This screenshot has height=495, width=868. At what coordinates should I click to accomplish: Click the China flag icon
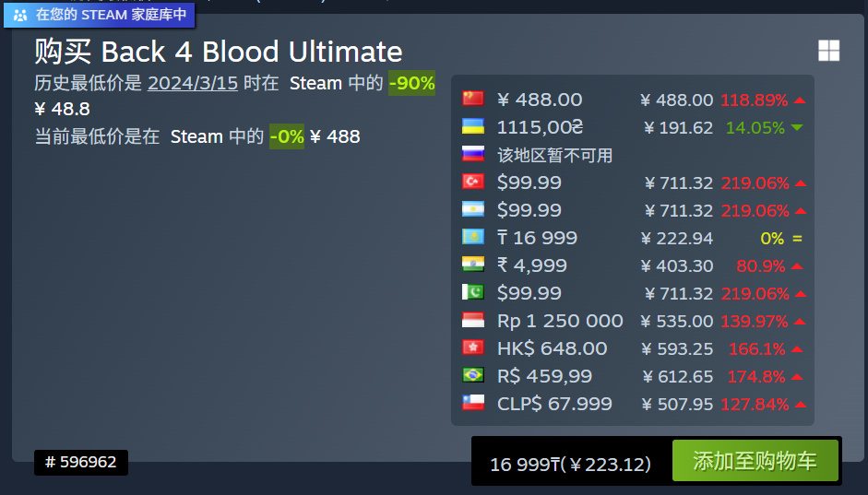point(472,99)
